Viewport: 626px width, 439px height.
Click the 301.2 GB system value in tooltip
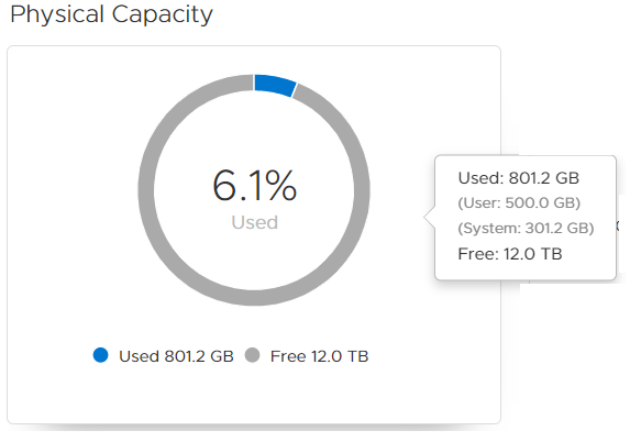(560, 228)
